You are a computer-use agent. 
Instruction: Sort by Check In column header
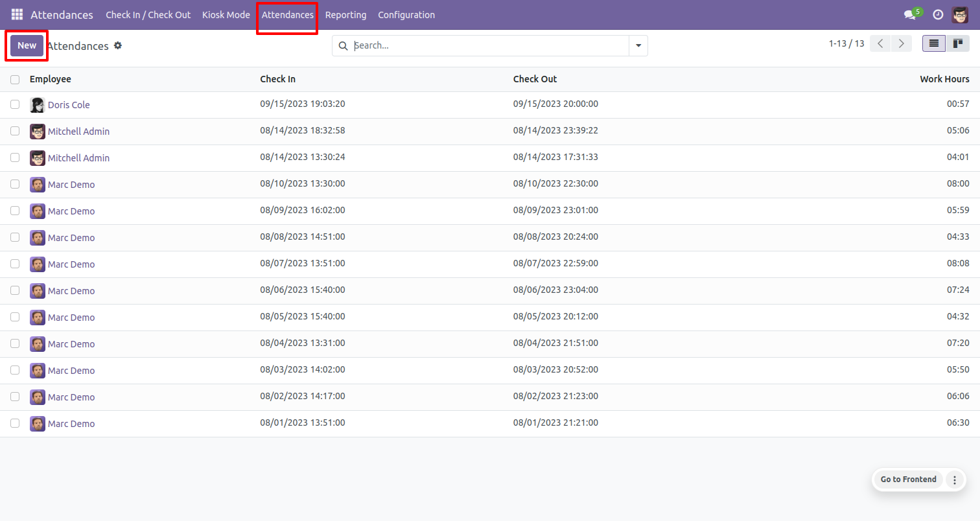[278, 79]
